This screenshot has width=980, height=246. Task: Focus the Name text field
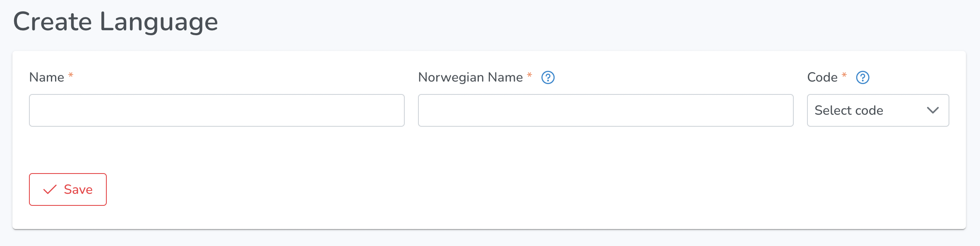pos(217,110)
